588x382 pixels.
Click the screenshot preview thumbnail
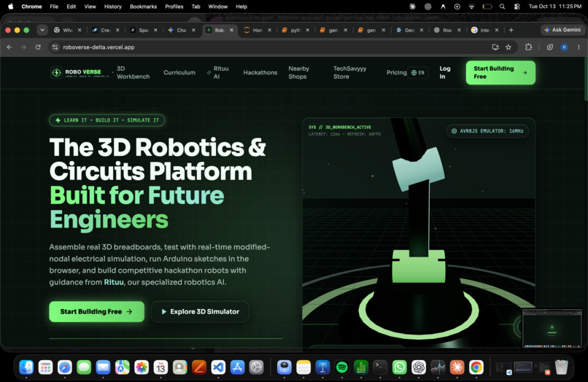coord(552,328)
